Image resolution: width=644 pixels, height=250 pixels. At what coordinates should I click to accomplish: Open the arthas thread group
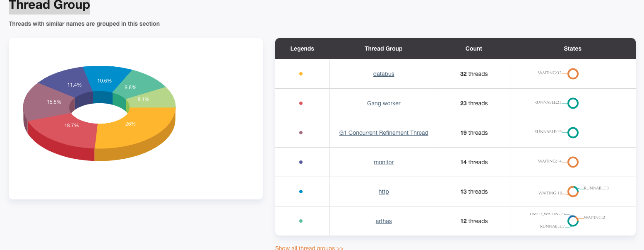coord(383,221)
